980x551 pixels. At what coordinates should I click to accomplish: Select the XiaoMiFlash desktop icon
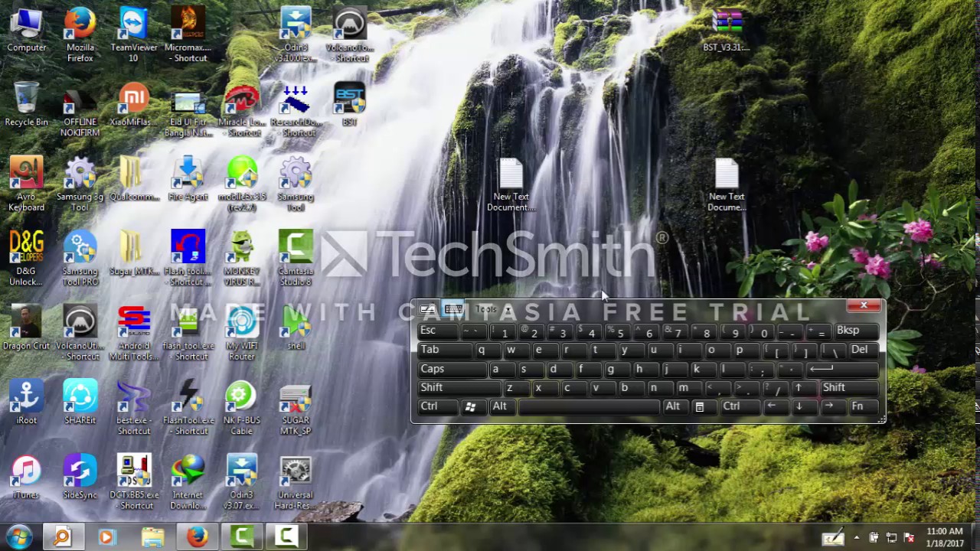(x=133, y=104)
